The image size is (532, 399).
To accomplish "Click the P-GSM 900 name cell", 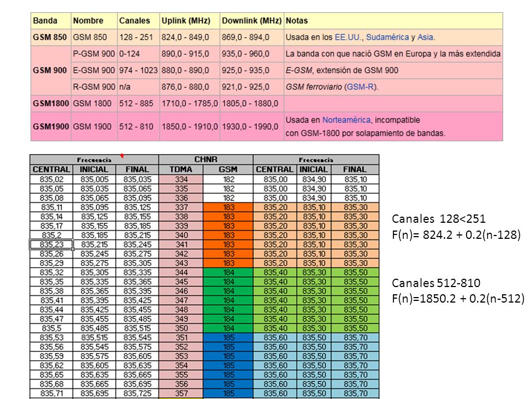I will (94, 54).
